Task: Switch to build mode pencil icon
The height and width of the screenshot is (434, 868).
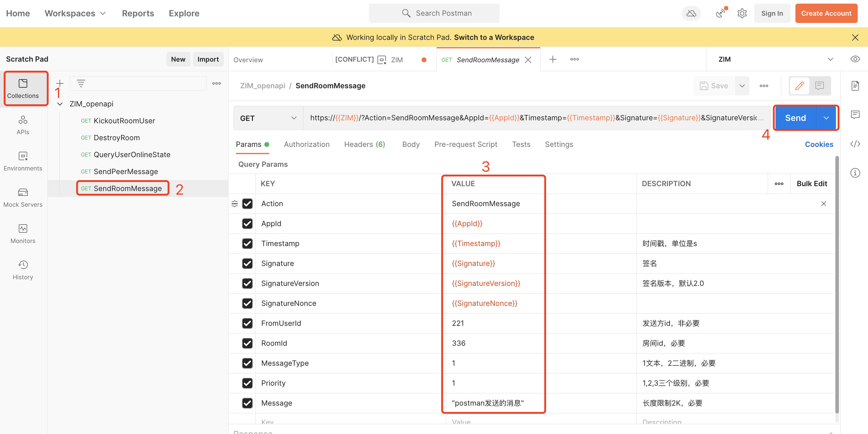Action: click(x=800, y=86)
